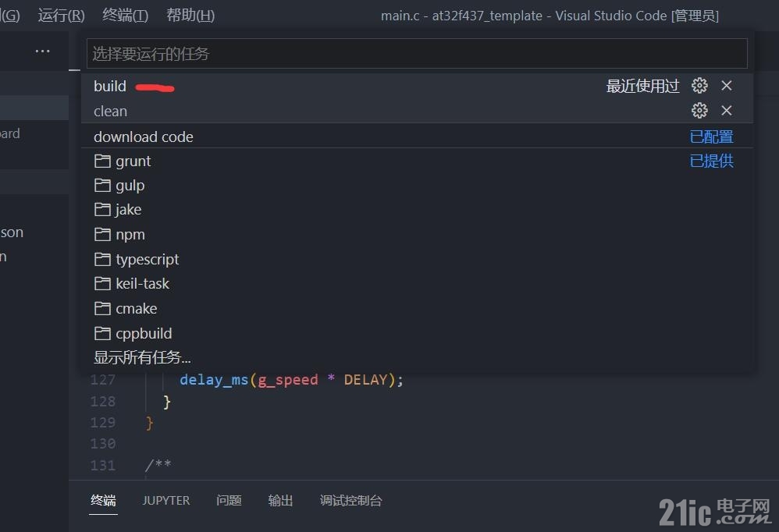
Task: Click the delay_ms function call in editor
Action: click(214, 380)
